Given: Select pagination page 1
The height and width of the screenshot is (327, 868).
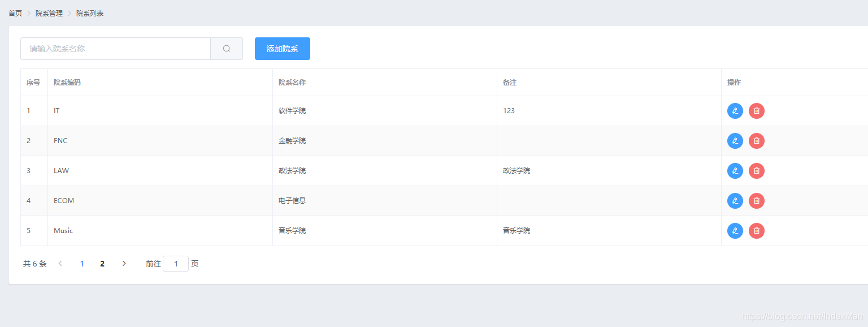Looking at the screenshot, I should (x=82, y=264).
